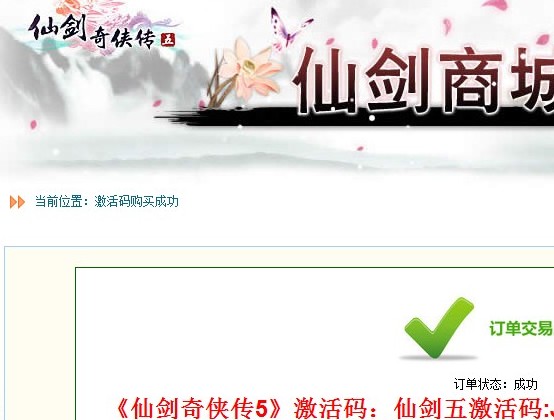Viewport: 554px width, 420px height.
Task: Click the 订单状态 label
Action: point(481,384)
